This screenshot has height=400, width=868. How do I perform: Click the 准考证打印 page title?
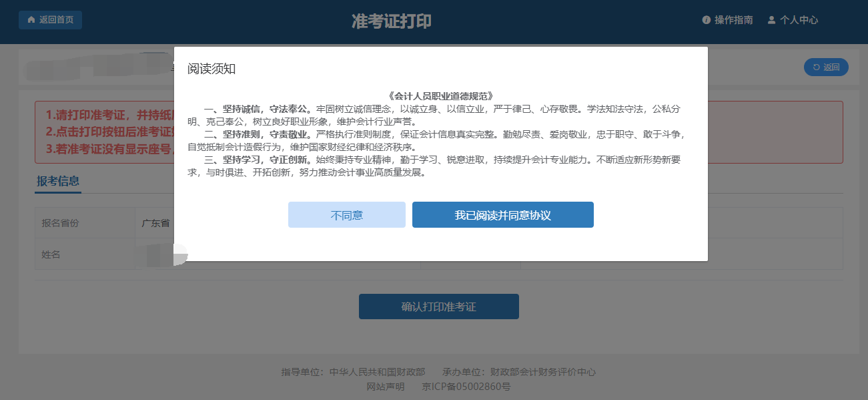pyautogui.click(x=392, y=21)
